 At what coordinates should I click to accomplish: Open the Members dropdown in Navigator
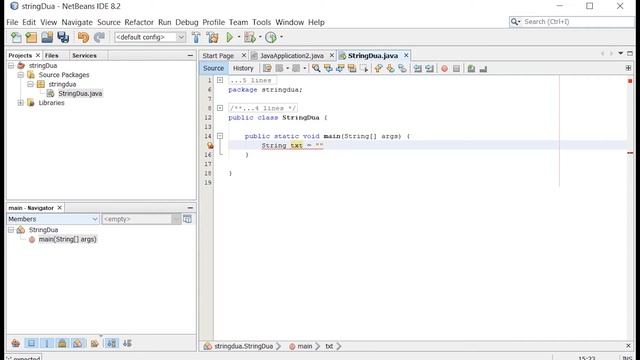coord(53,219)
